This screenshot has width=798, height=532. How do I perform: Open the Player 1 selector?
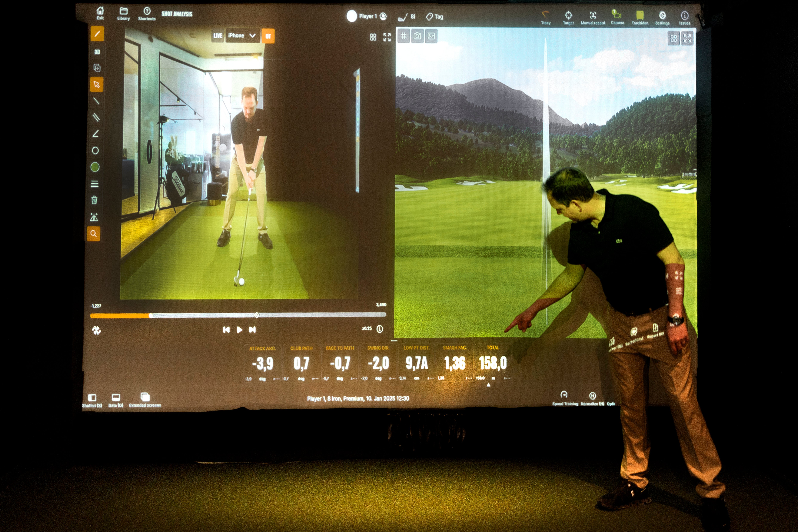click(x=368, y=16)
